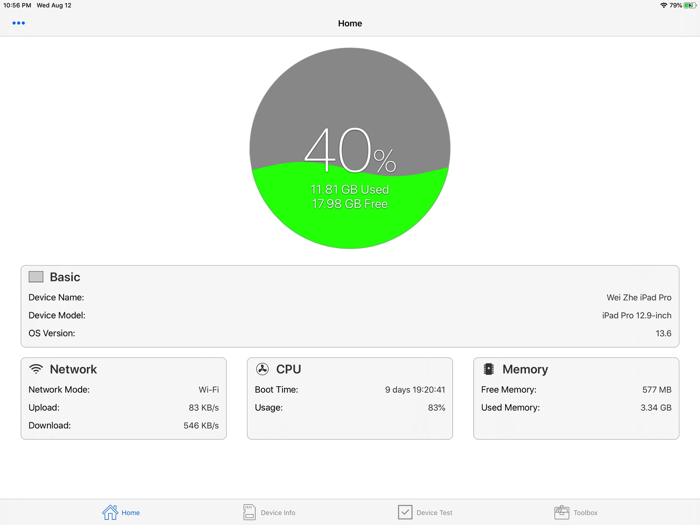
Task: Click the Upload speed 83 KB/s
Action: (x=204, y=408)
